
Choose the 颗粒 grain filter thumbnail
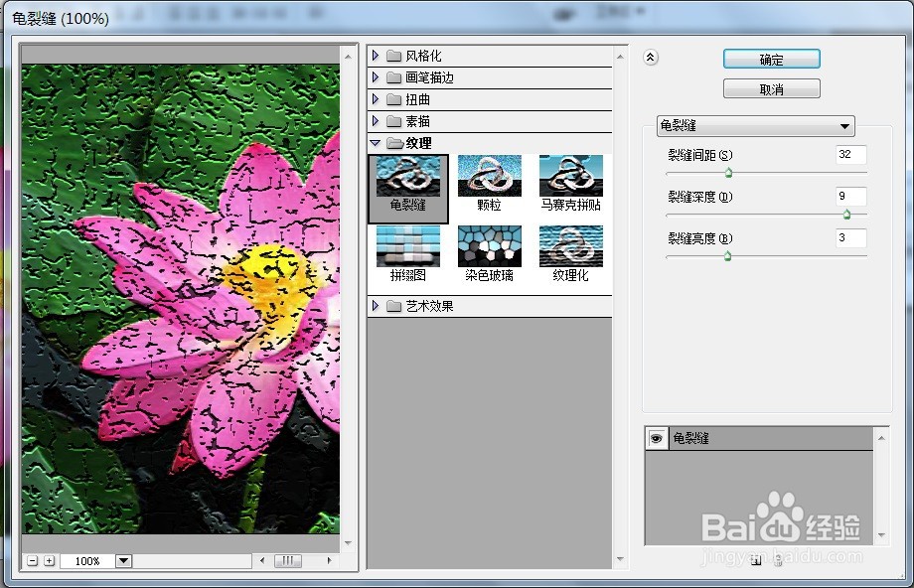tap(489, 183)
